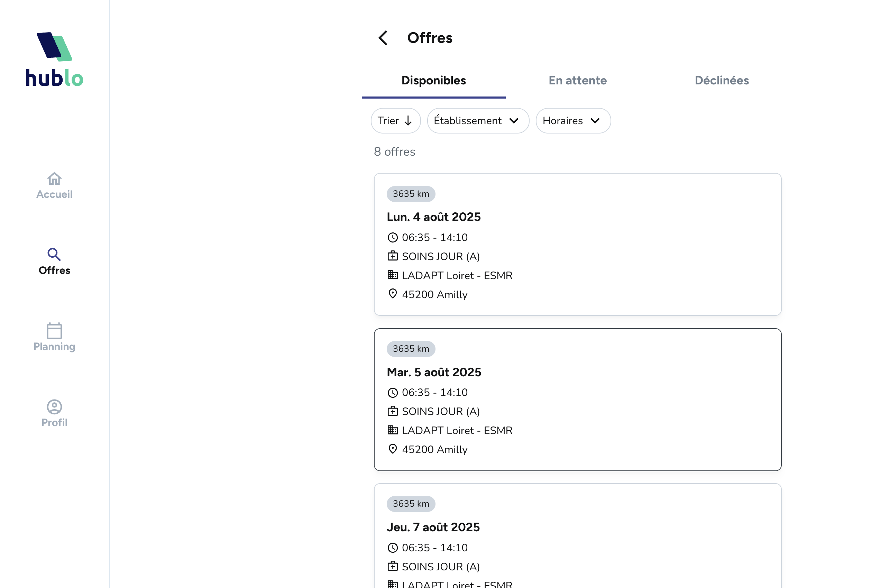Click the building icon on Lun. 4 août offer

392,275
